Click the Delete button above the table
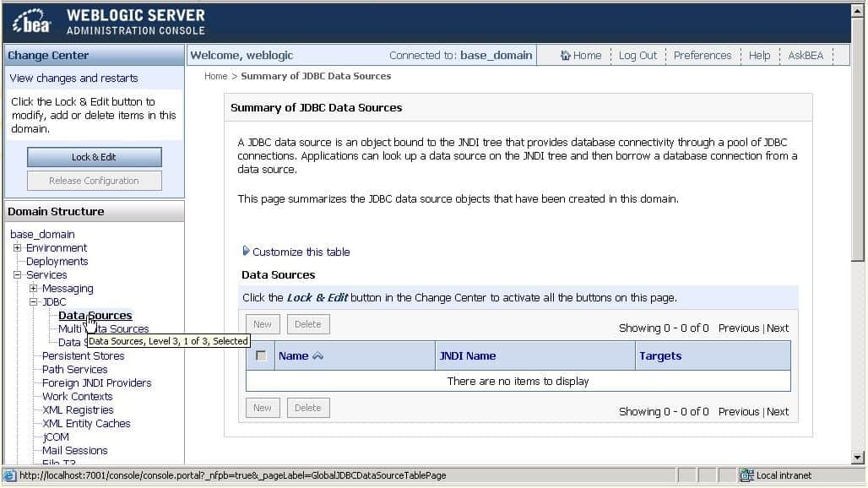The height and width of the screenshot is (488, 868). 308,324
